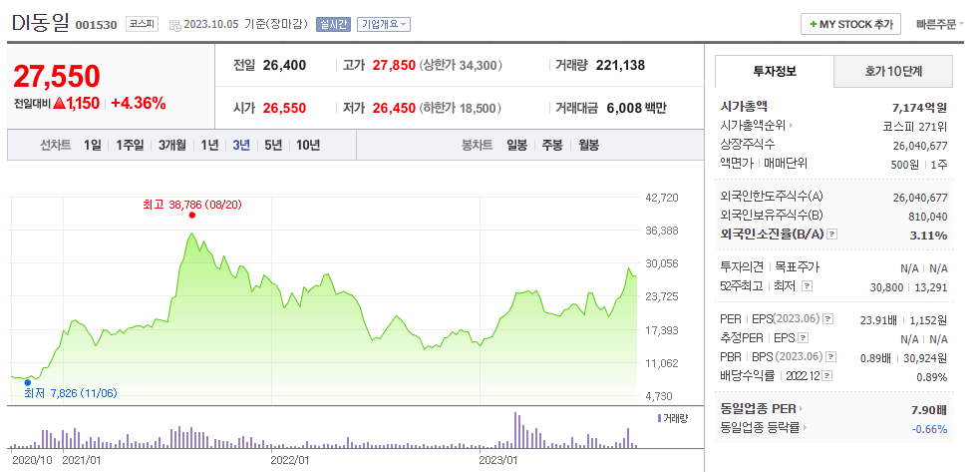Select the 1년 line chart period
Screen dimensions: 980x472
click(x=209, y=146)
